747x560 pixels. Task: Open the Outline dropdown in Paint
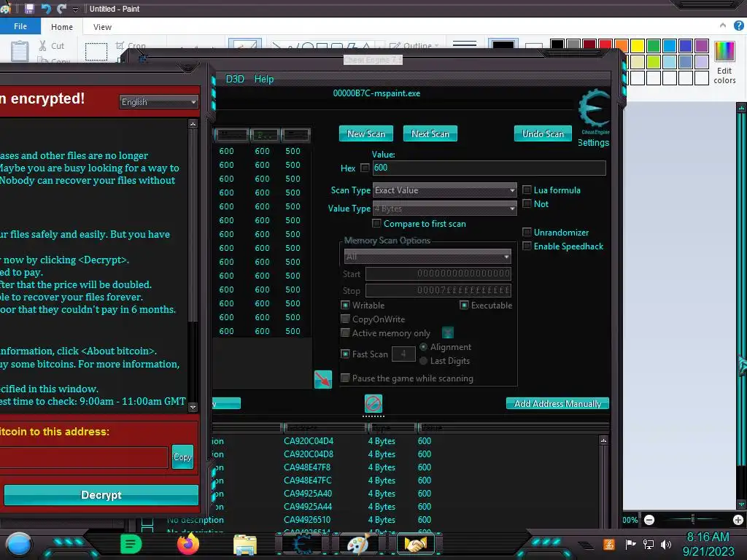[414, 46]
